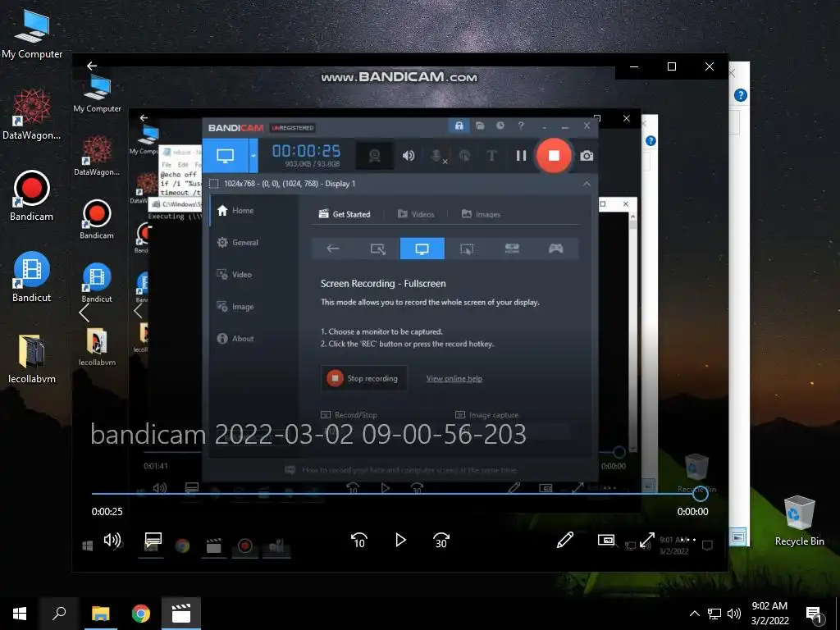
Task: Toggle Bandicam's webcam overlay icon
Action: 374,155
